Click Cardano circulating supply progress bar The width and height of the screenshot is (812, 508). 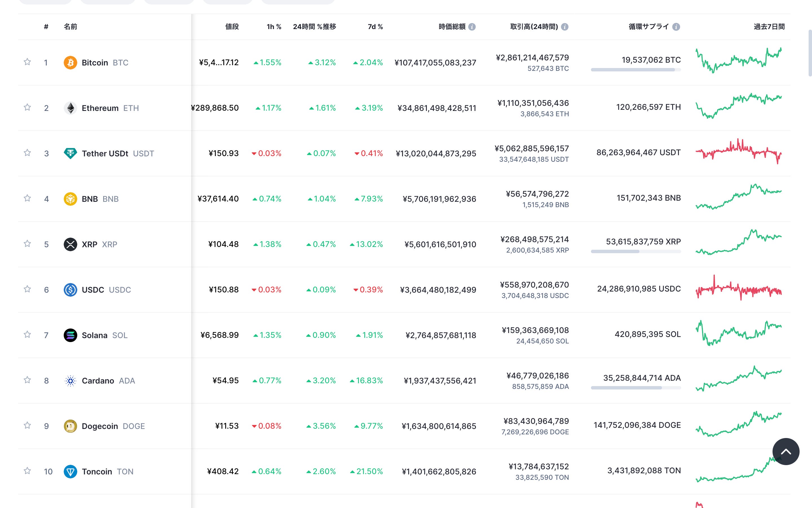point(636,388)
